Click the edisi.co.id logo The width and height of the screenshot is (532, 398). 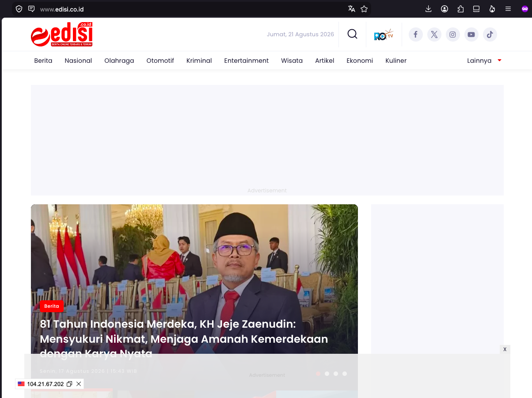pos(62,34)
